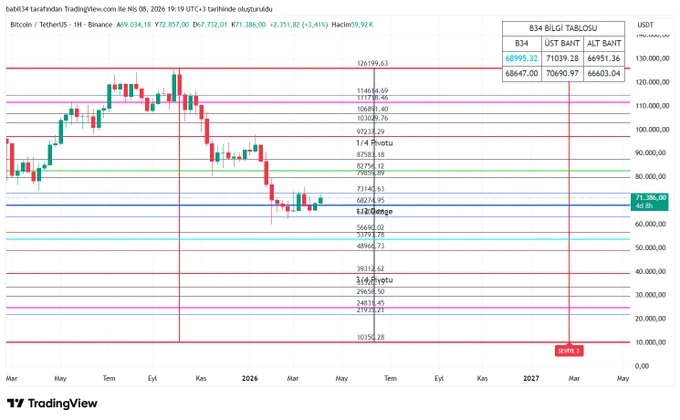The width and height of the screenshot is (680, 420).
Task: Click the blue 68995.32 table cell
Action: [x=522, y=58]
